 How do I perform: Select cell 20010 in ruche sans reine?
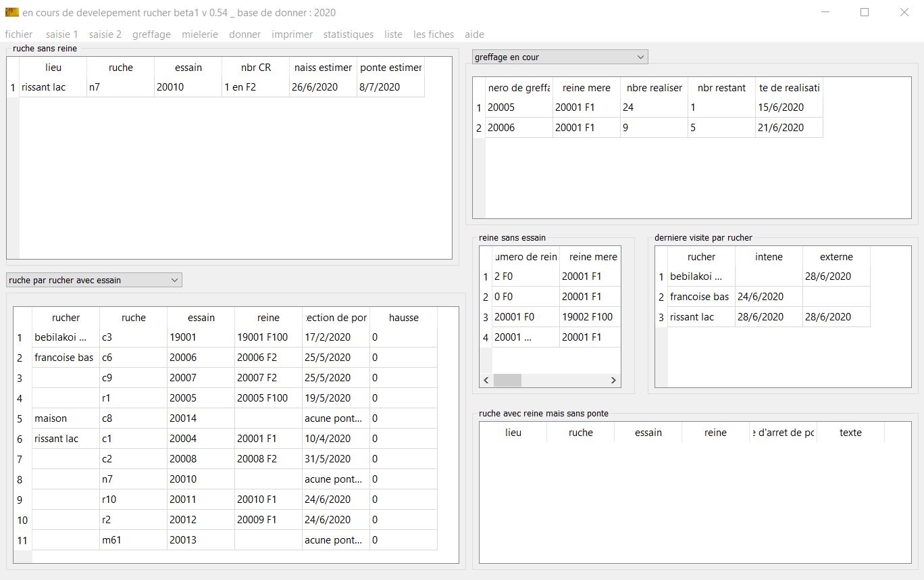pos(188,87)
